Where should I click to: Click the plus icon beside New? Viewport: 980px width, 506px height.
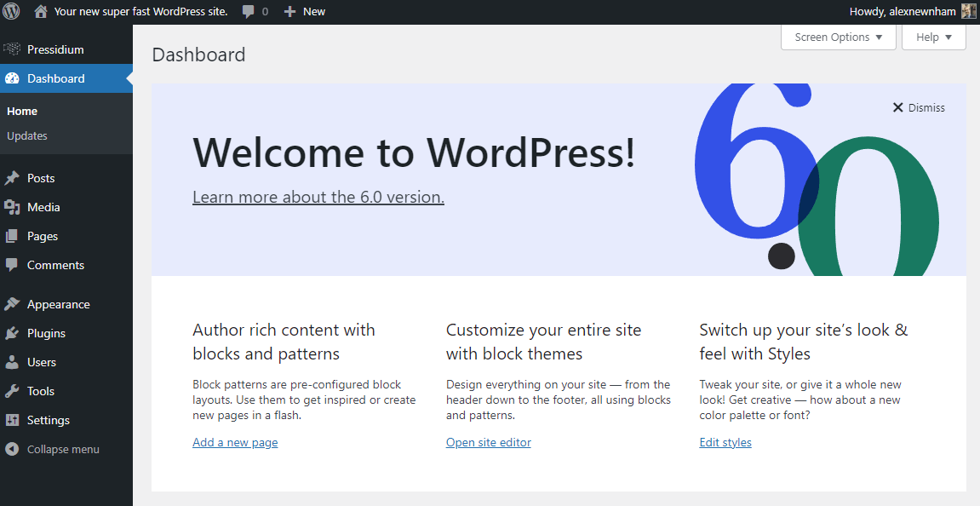(289, 11)
